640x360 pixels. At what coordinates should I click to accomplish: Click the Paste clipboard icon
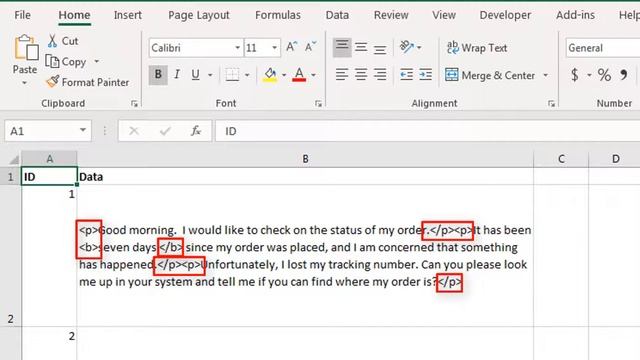pos(26,48)
